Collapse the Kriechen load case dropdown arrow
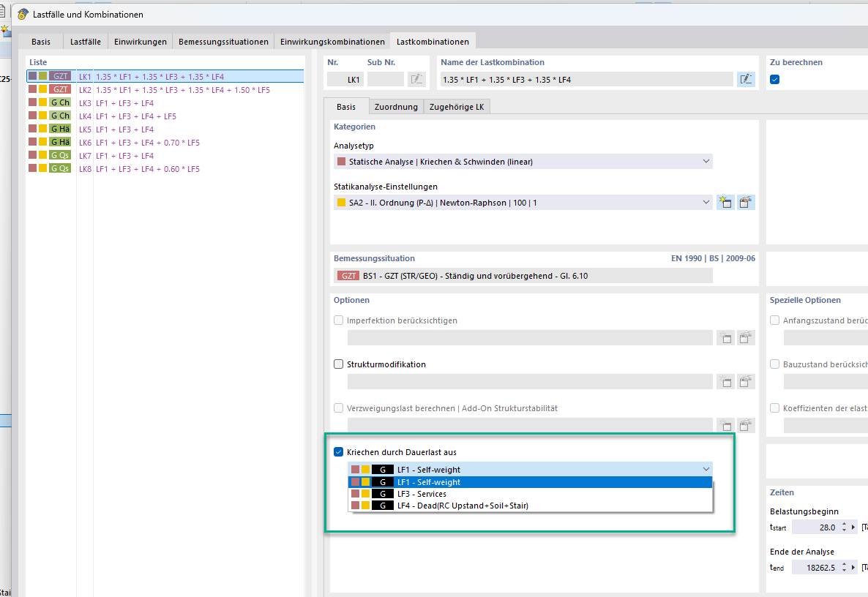The image size is (868, 597). [x=706, y=469]
